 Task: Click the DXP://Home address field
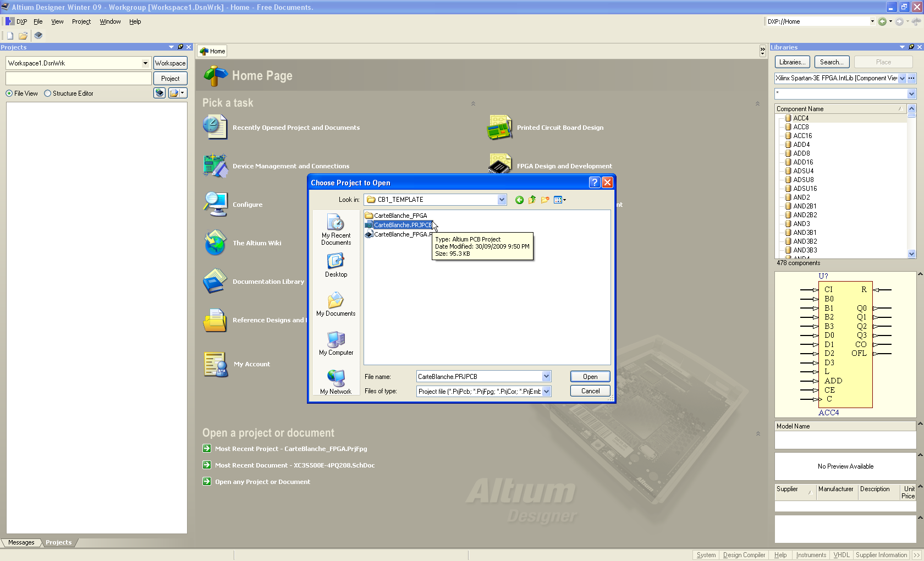pyautogui.click(x=817, y=21)
